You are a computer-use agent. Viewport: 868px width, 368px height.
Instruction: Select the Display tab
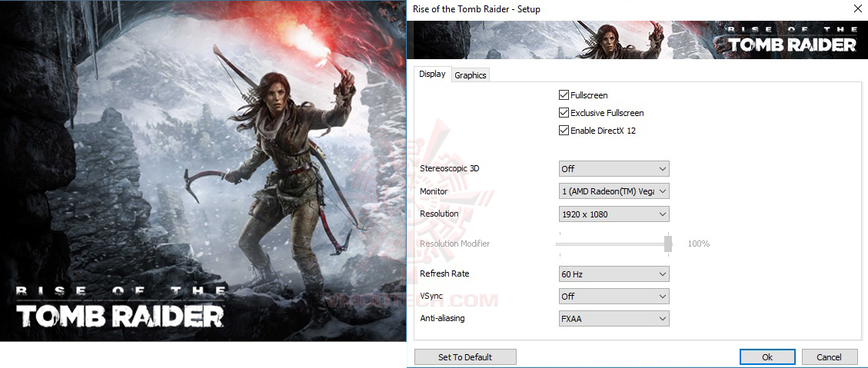click(432, 74)
